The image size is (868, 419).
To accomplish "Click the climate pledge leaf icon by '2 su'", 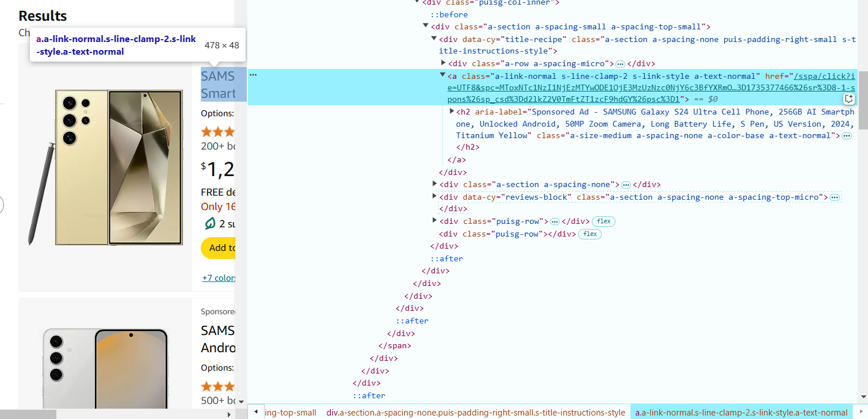I will click(x=209, y=223).
